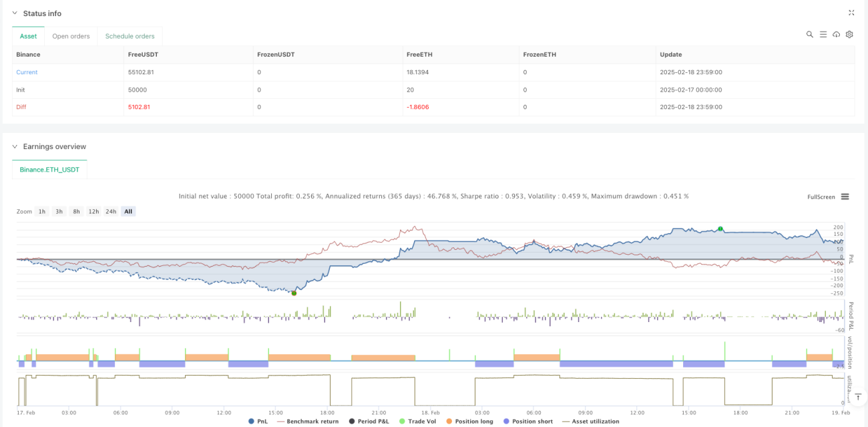Viewport: 868px width, 427px height.
Task: Set chart zoom to 1h
Action: click(x=42, y=211)
